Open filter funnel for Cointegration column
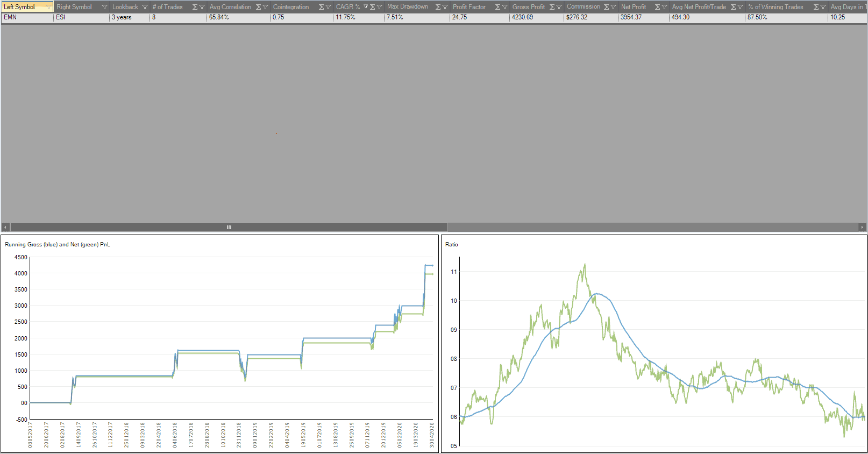Screen dimensions: 868x454 coord(328,7)
